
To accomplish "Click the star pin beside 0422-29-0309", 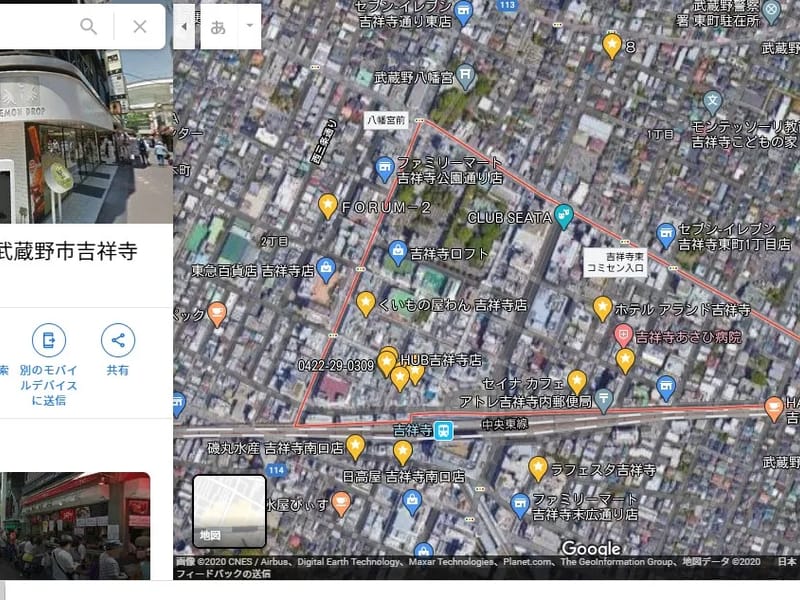I will coord(386,363).
